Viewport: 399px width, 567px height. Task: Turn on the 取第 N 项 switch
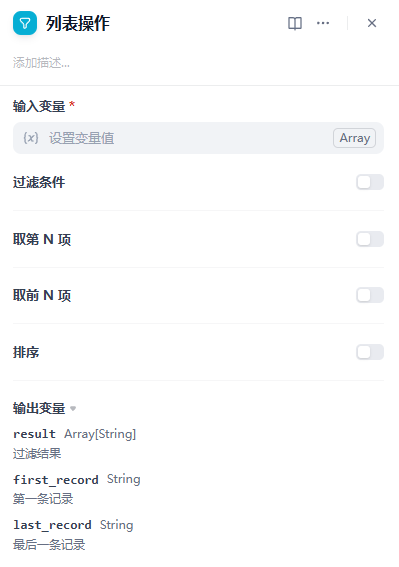click(x=370, y=239)
